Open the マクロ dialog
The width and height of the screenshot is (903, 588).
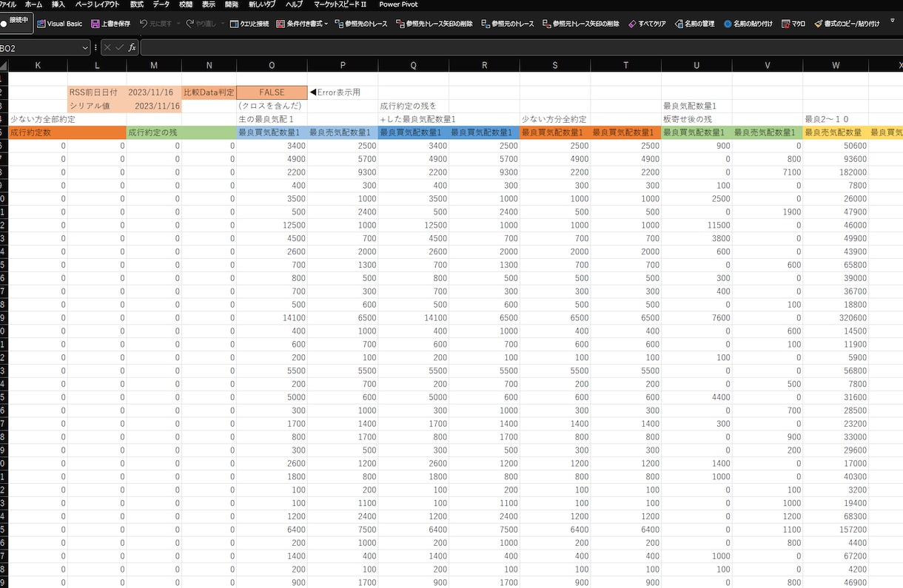[x=793, y=24]
